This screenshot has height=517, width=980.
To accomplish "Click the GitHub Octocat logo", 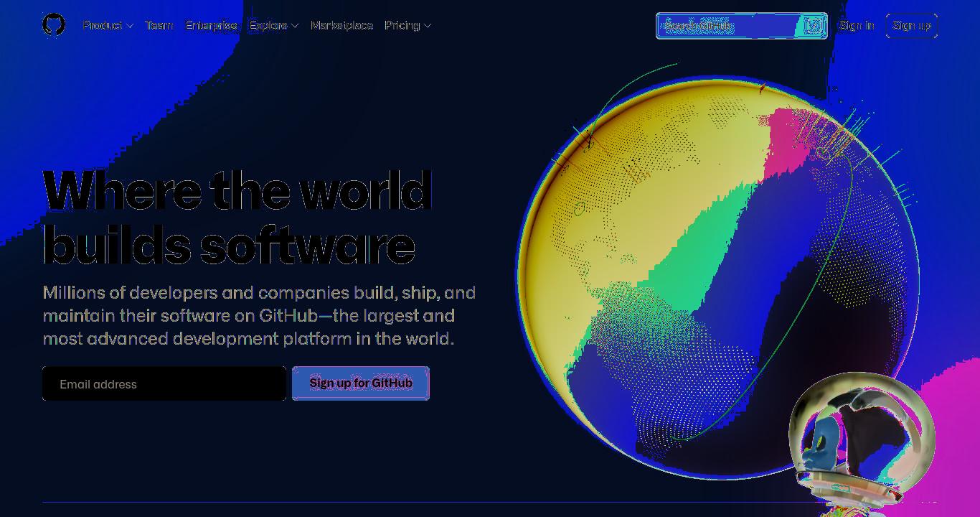I will click(x=54, y=25).
